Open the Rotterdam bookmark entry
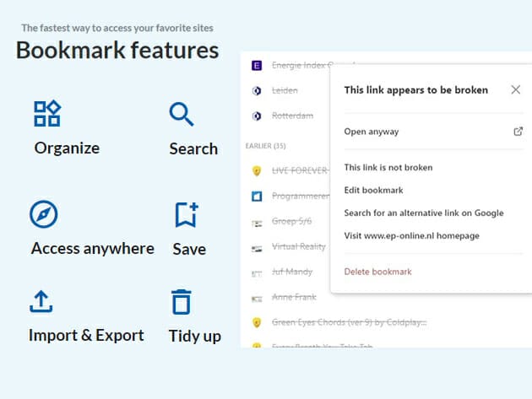Image resolution: width=532 pixels, height=399 pixels. (x=291, y=116)
